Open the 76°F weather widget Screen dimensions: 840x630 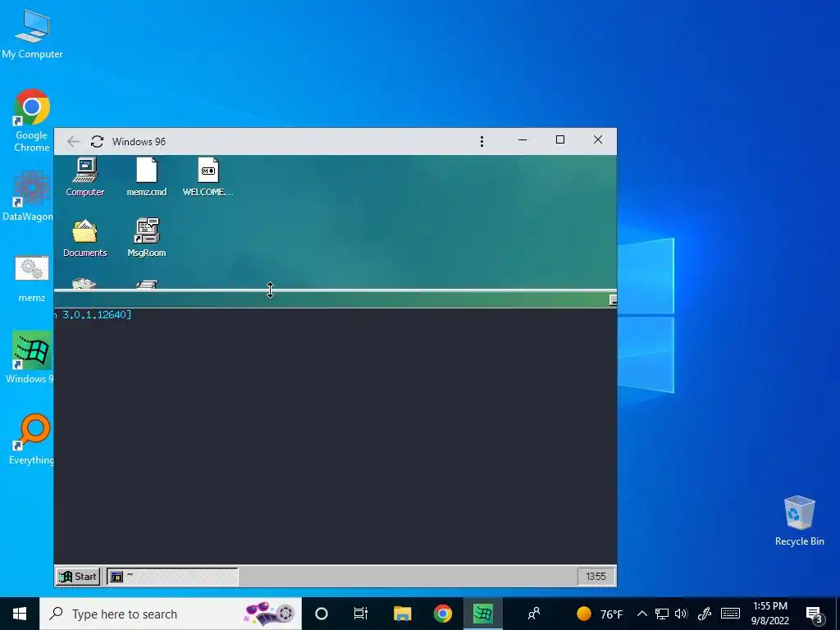point(600,614)
